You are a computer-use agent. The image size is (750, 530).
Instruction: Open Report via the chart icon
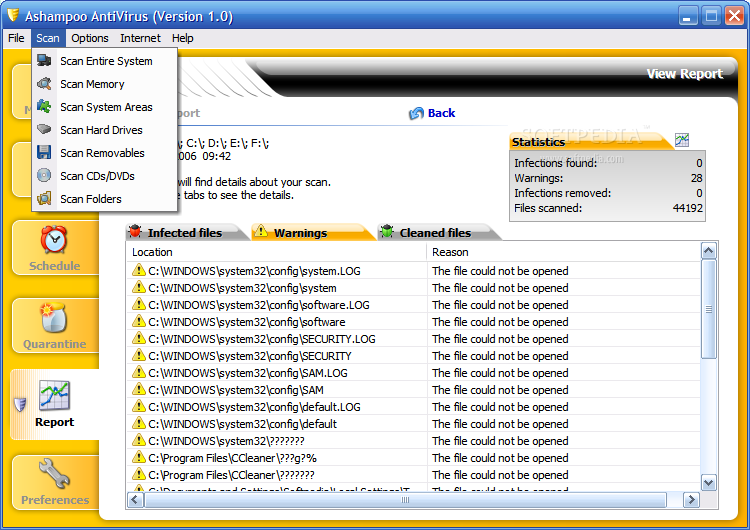pyautogui.click(x=55, y=396)
